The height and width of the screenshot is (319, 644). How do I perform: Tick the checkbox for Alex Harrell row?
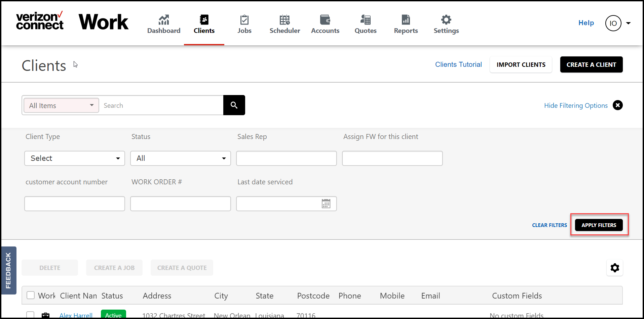tap(31, 315)
